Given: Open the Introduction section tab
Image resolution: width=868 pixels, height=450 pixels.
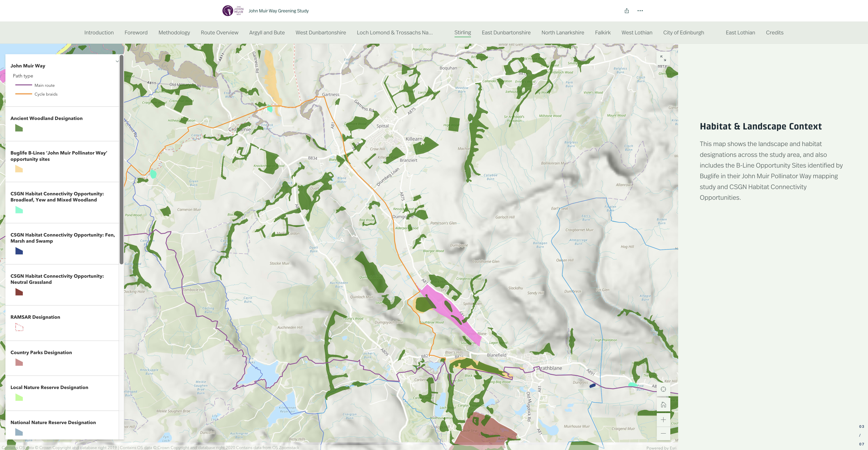Looking at the screenshot, I should (x=99, y=33).
